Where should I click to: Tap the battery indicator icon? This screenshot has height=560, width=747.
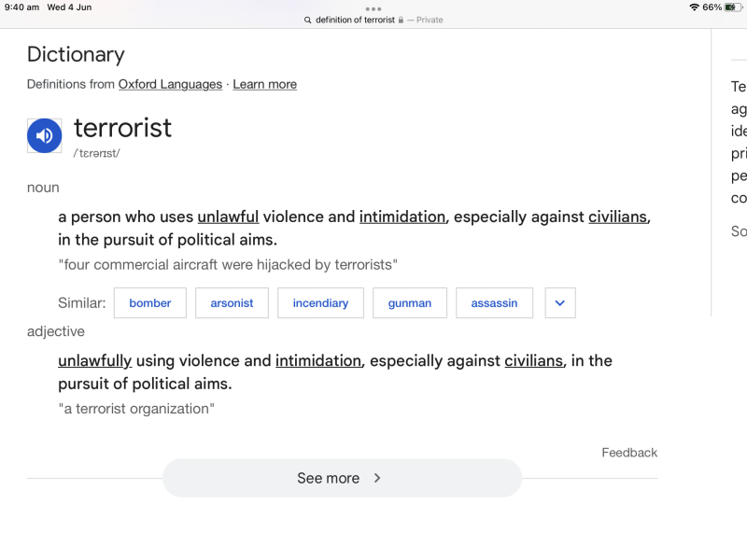[731, 7]
